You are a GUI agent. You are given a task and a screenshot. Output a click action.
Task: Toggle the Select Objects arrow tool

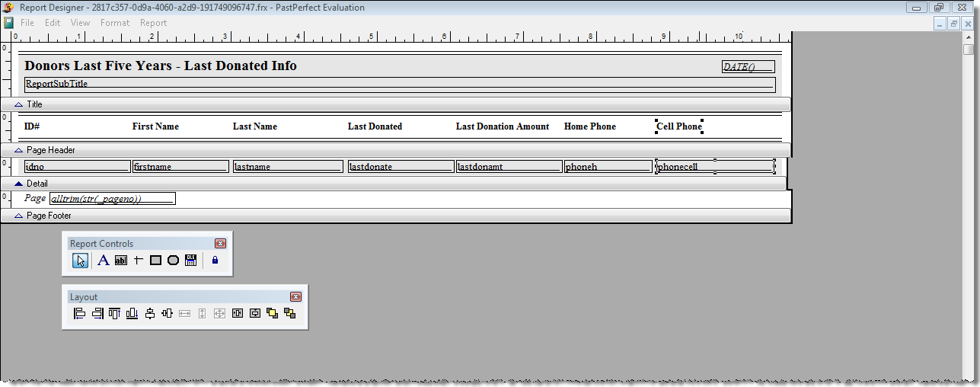click(x=81, y=261)
